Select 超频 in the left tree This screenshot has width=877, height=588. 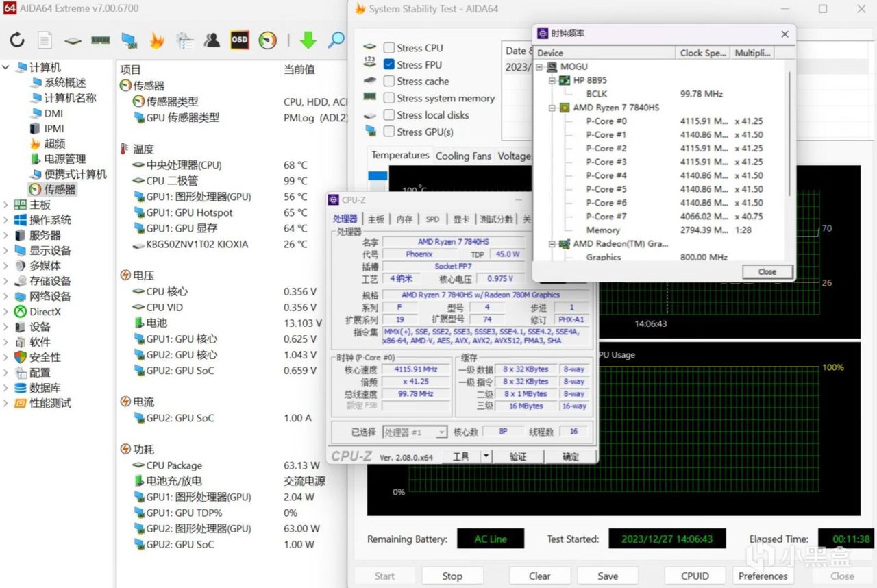click(54, 144)
